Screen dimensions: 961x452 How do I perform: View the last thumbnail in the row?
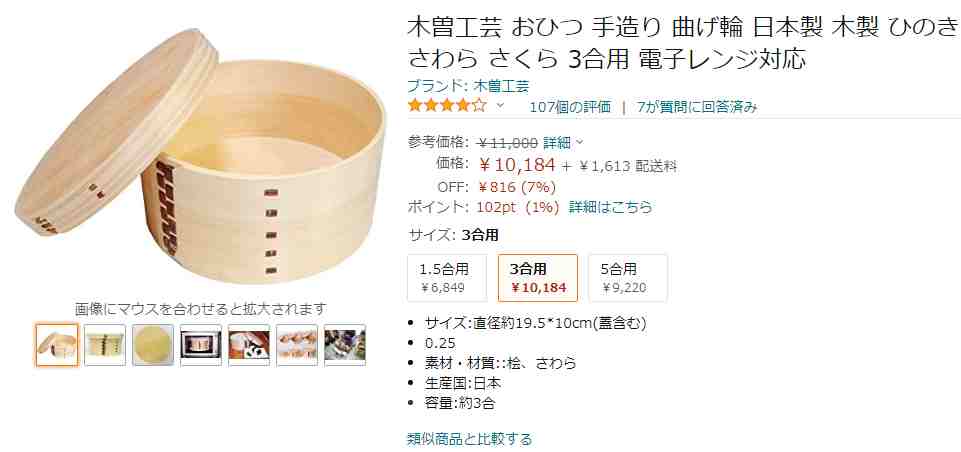click(x=345, y=345)
